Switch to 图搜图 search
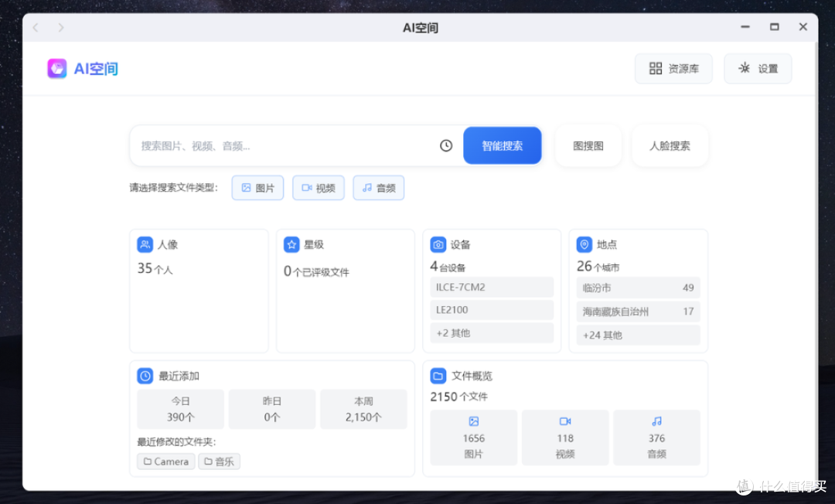Image resolution: width=835 pixels, height=504 pixels. click(x=588, y=145)
